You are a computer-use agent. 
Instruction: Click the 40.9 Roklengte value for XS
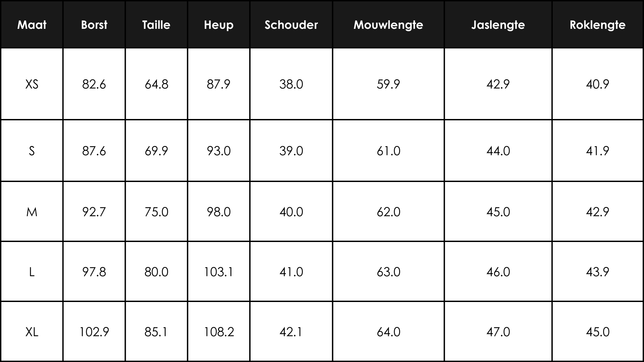coord(598,84)
